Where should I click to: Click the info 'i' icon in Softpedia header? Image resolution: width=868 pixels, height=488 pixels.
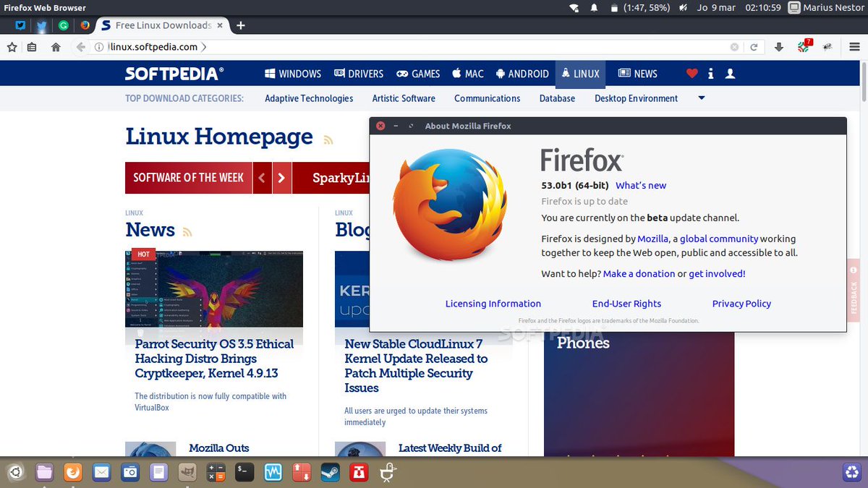pyautogui.click(x=711, y=74)
